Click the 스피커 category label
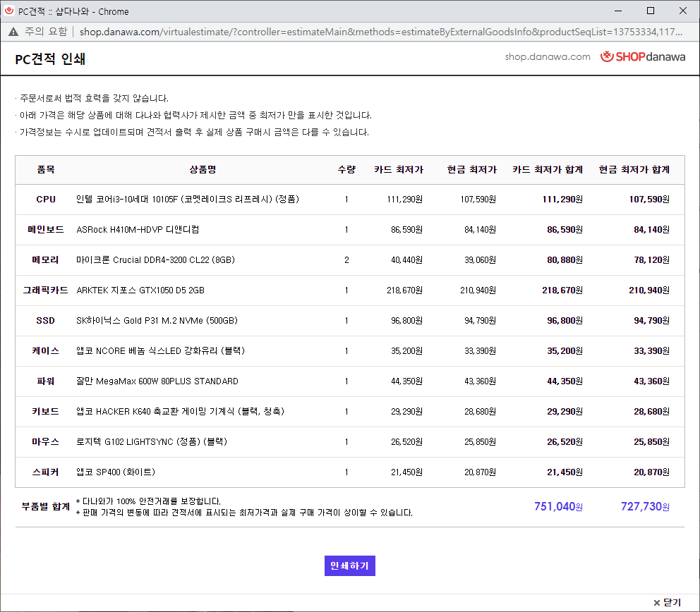Screen dimensions: 700x612 tap(46, 472)
